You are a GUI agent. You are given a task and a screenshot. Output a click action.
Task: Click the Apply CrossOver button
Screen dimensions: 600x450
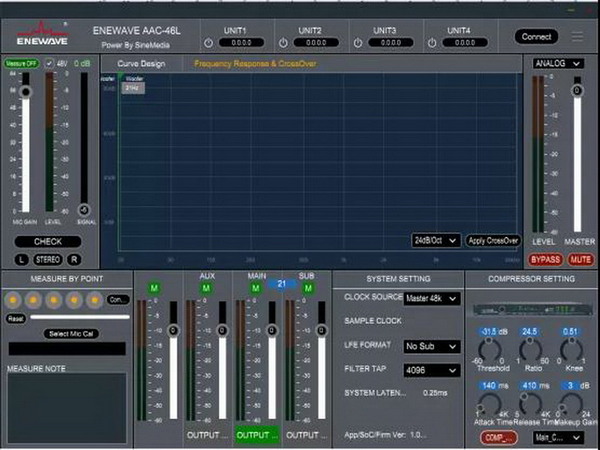click(493, 240)
